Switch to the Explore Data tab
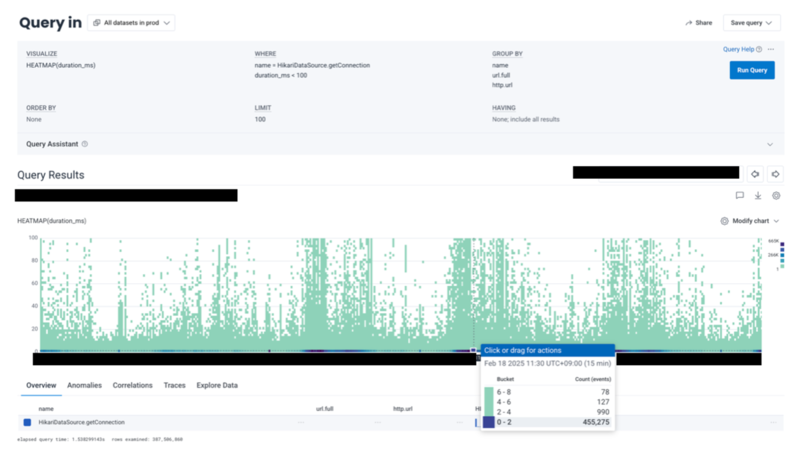Viewport: 800px width, 454px height. [x=217, y=385]
